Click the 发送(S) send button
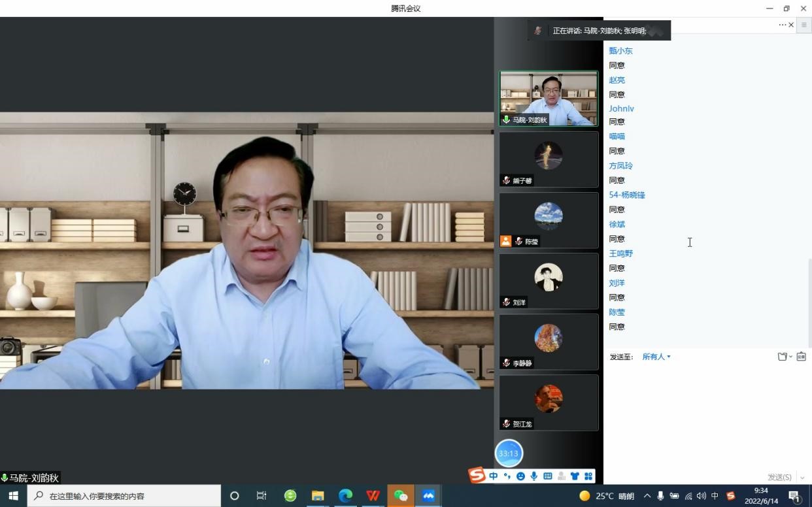 pyautogui.click(x=779, y=478)
